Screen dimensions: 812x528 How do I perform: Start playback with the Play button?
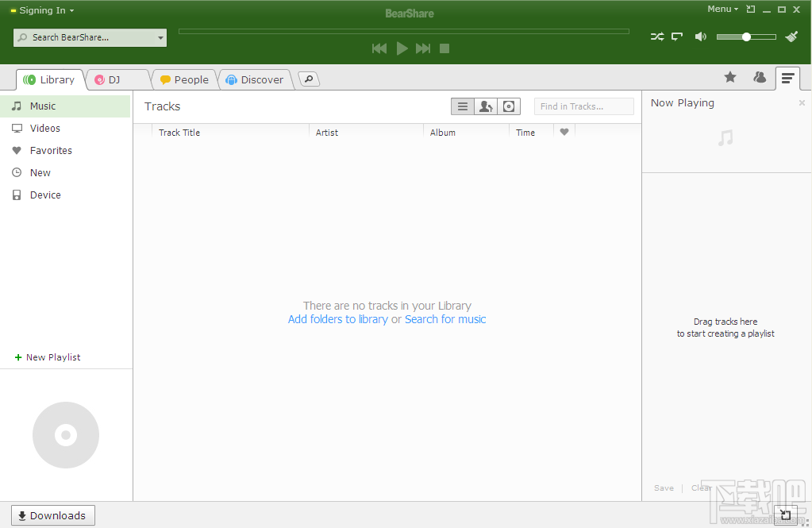[402, 48]
